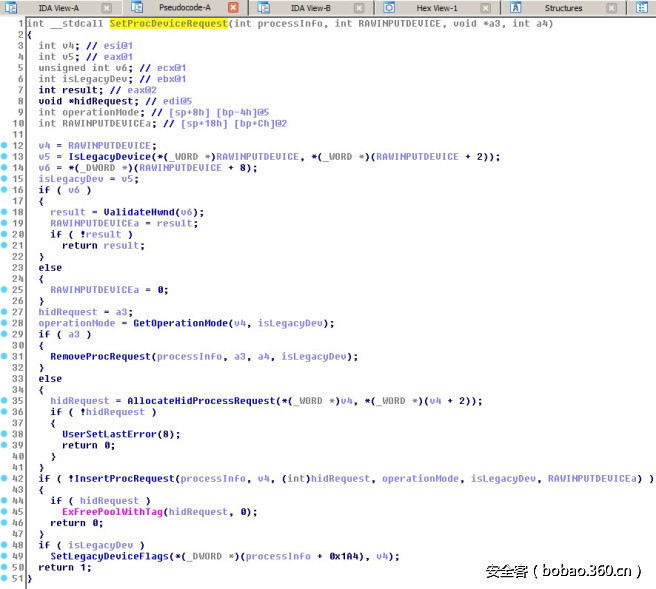The height and width of the screenshot is (589, 656).
Task: Click the ValidateHwnd function call
Action: pos(139,212)
